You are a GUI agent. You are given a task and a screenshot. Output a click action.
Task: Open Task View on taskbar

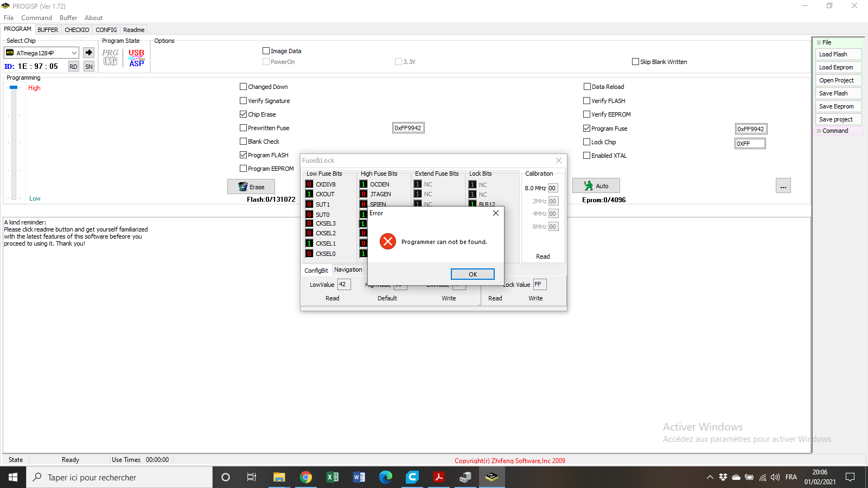tap(252, 477)
